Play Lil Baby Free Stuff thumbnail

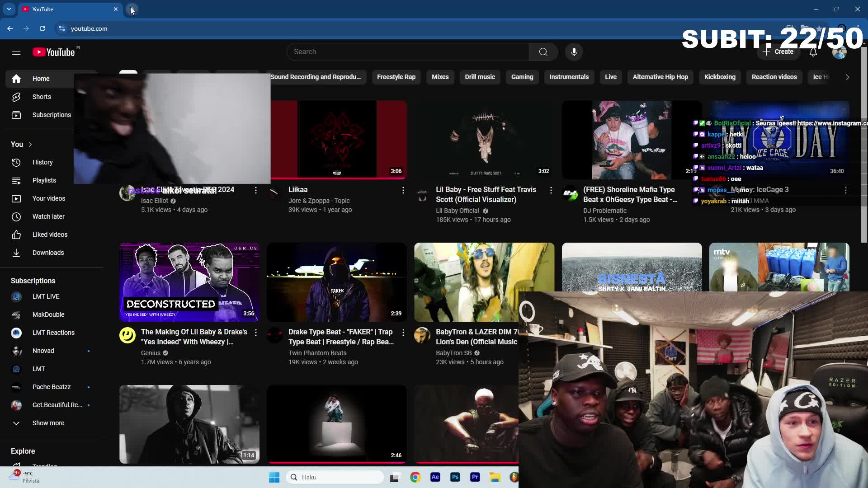pyautogui.click(x=484, y=140)
